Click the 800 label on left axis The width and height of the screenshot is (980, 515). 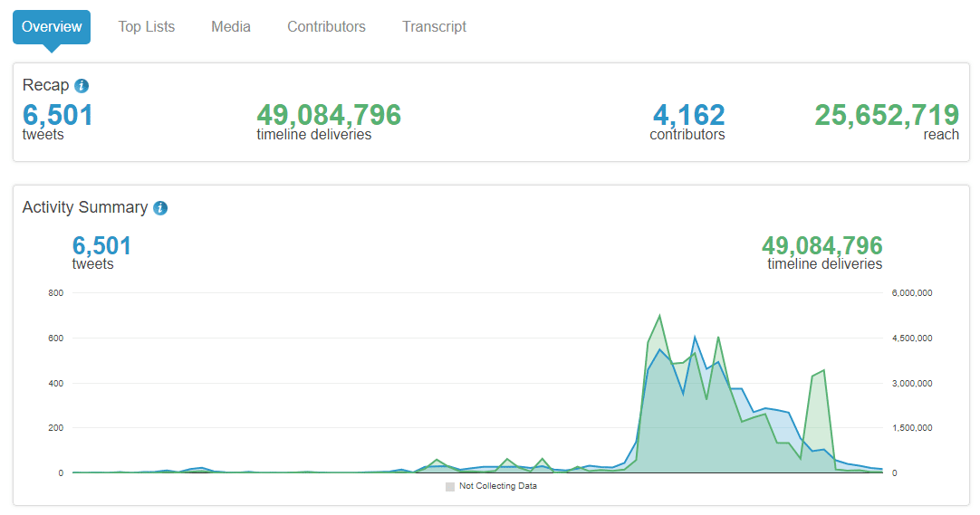coord(55,293)
